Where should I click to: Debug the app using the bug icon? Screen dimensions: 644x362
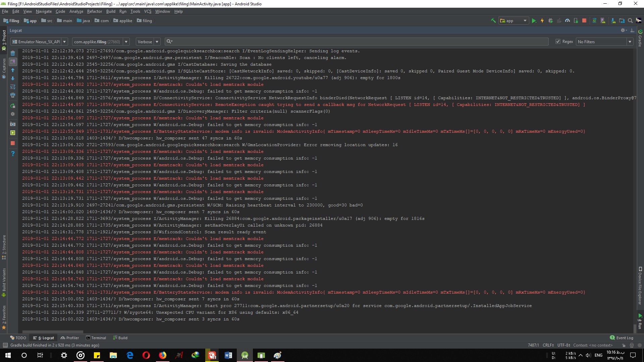tap(550, 20)
